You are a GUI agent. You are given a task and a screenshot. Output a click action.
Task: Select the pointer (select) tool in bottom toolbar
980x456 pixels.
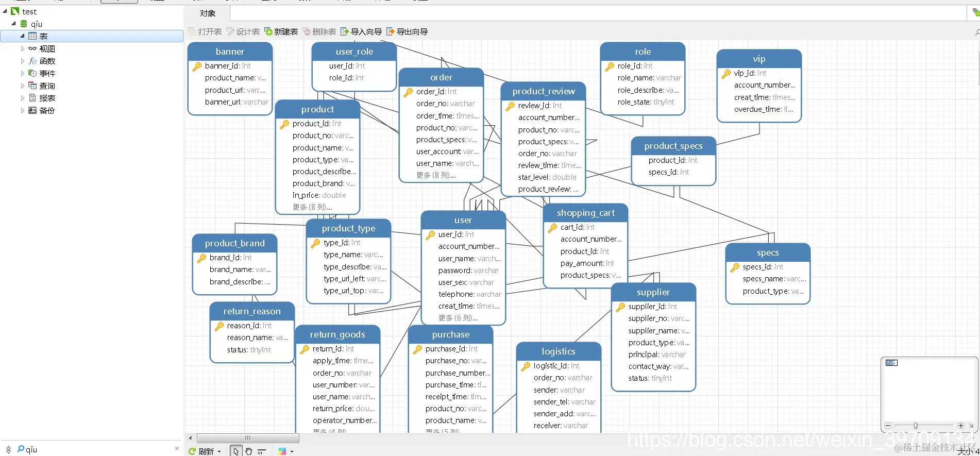(235, 451)
